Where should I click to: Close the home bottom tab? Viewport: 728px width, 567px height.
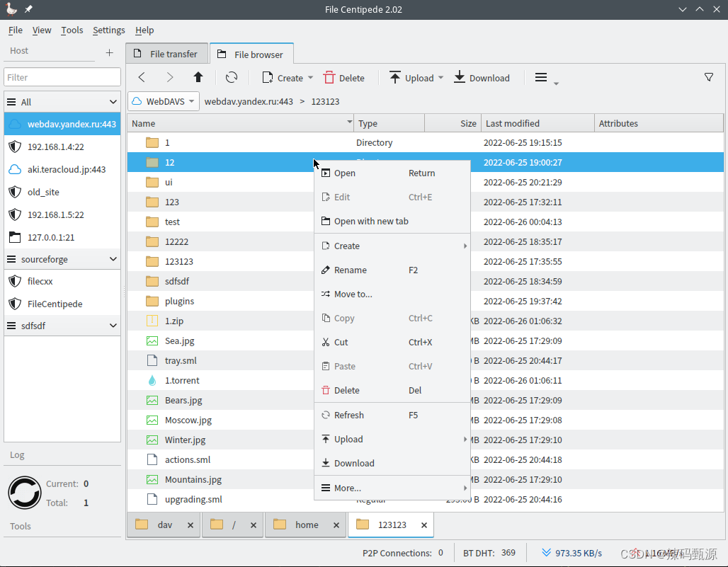tap(336, 525)
